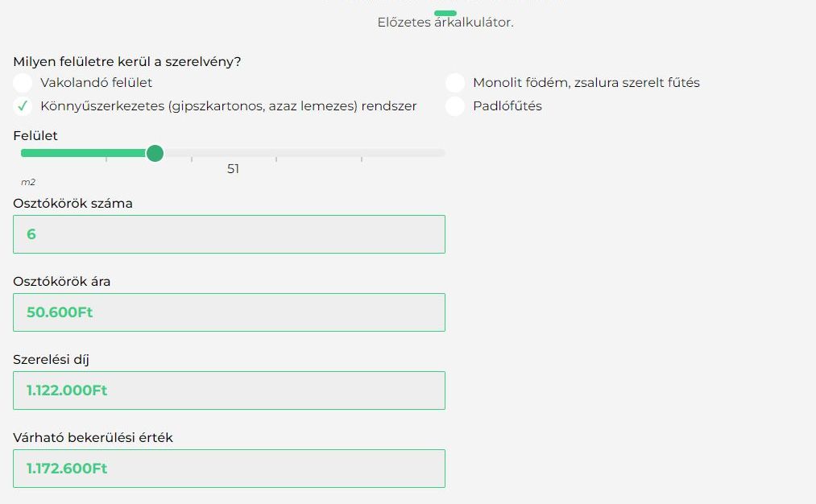Click the slider value readout "51"
This screenshot has height=504, width=816.
234,169
